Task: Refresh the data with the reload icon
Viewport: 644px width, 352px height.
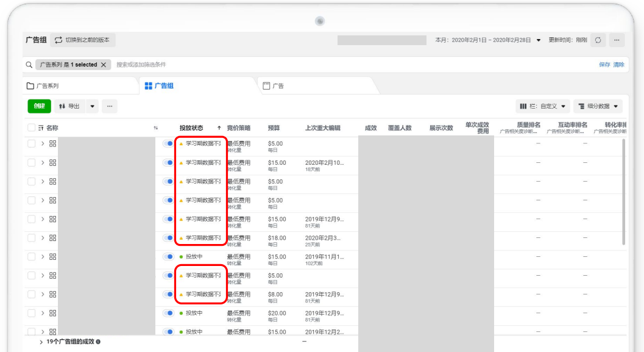Action: (x=598, y=40)
